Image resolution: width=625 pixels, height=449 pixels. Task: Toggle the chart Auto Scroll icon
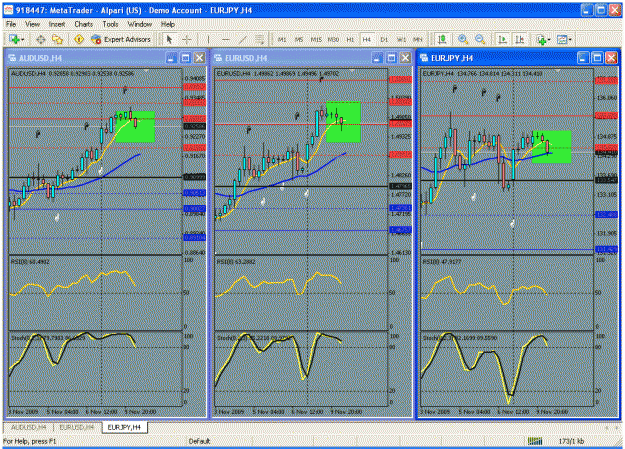point(502,39)
